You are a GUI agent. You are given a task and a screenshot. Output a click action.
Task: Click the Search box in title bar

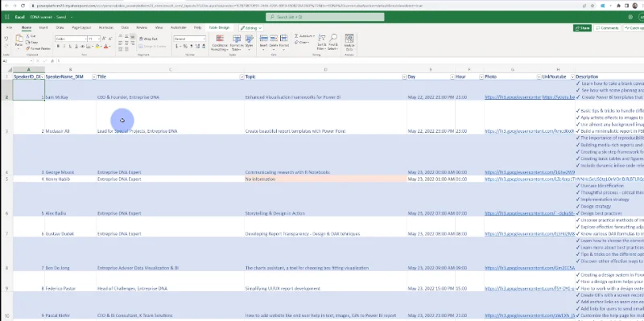click(x=325, y=17)
